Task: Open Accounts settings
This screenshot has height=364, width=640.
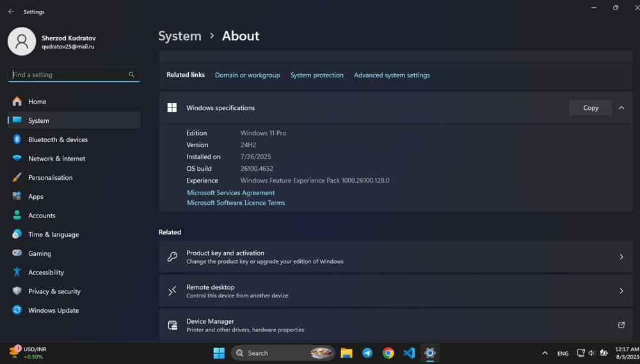Action: [x=74, y=216]
